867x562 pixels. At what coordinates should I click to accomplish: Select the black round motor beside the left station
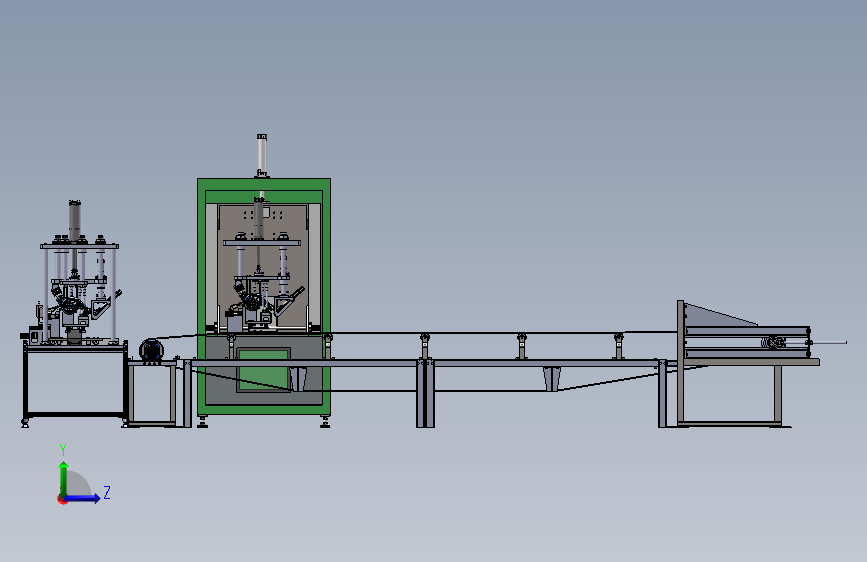click(151, 351)
